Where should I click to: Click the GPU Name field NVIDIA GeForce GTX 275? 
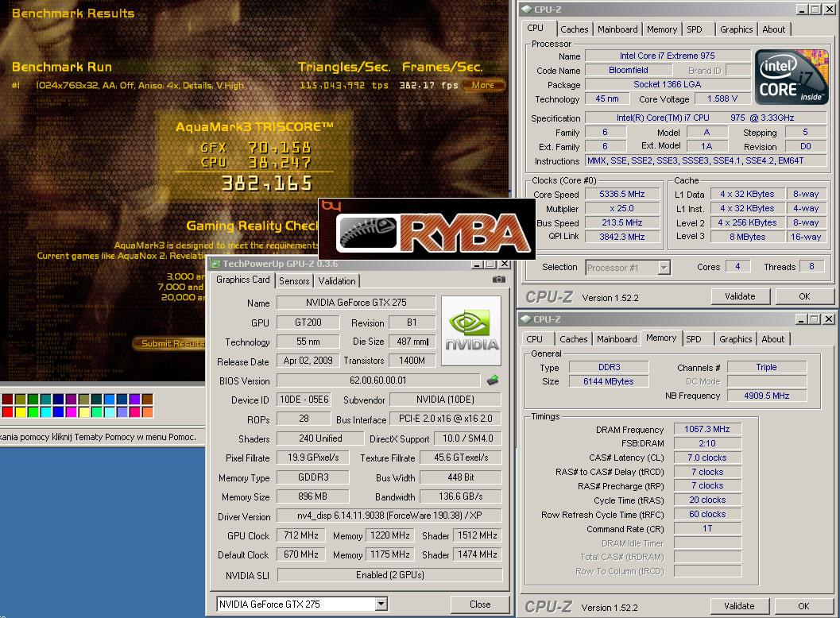tap(356, 303)
